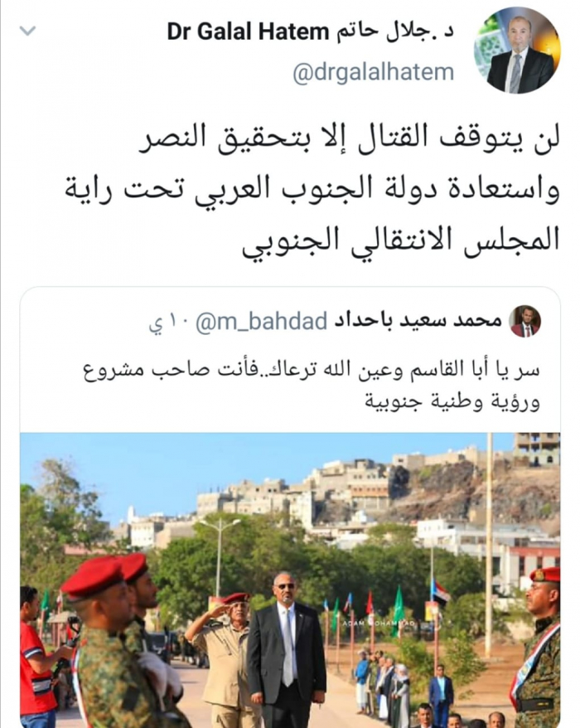Open the quoted tweet's parade photo
The image size is (580, 728).
pos(290,580)
